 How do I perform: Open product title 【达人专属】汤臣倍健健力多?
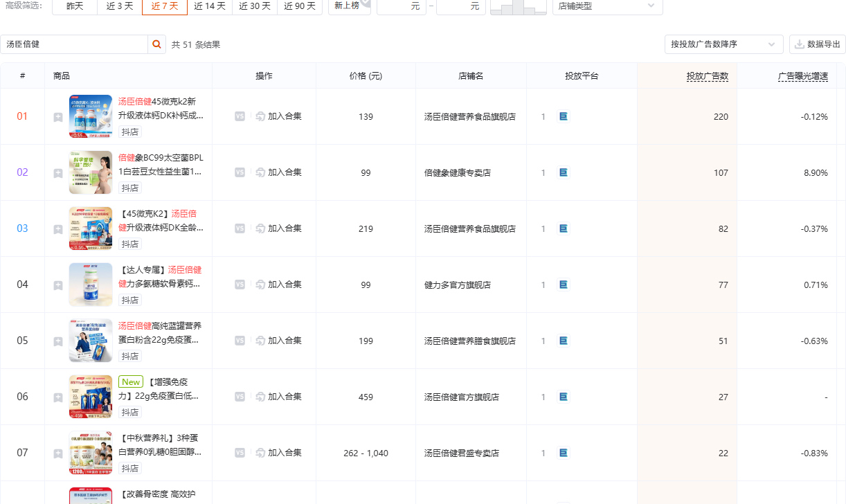pos(161,276)
